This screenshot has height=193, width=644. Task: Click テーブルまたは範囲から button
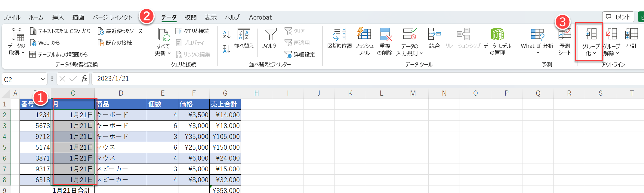pos(59,54)
